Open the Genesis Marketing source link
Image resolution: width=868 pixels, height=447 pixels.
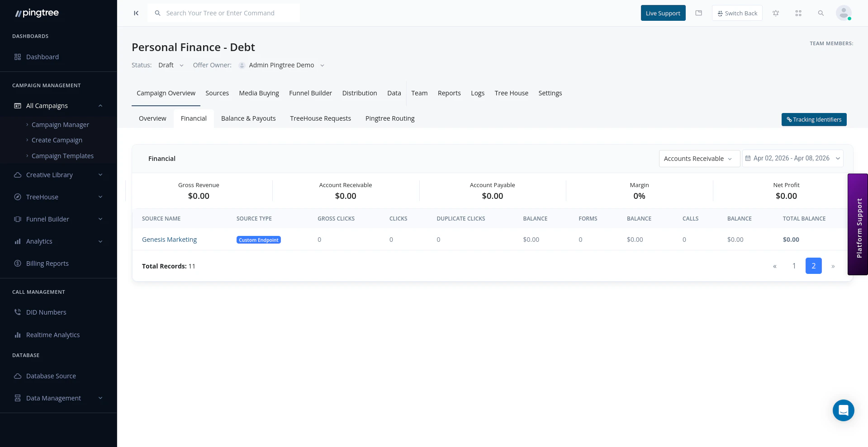169,240
